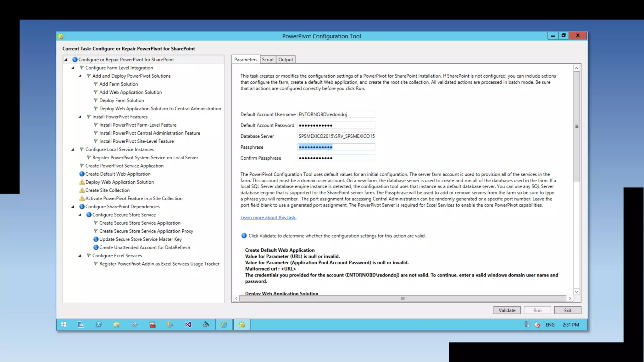Open Visual Studio from taskbar
This screenshot has width=644, height=362.
[188, 325]
